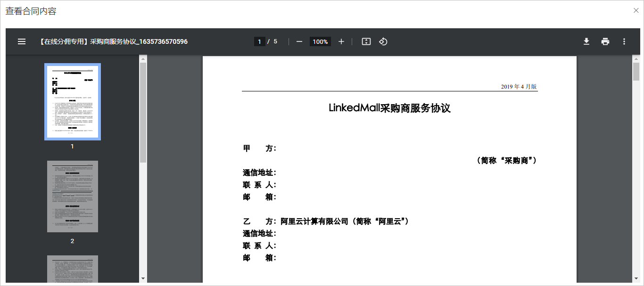Screen dimensions: 644x286
Task: Rotate the document counterclockwise
Action: [383, 41]
